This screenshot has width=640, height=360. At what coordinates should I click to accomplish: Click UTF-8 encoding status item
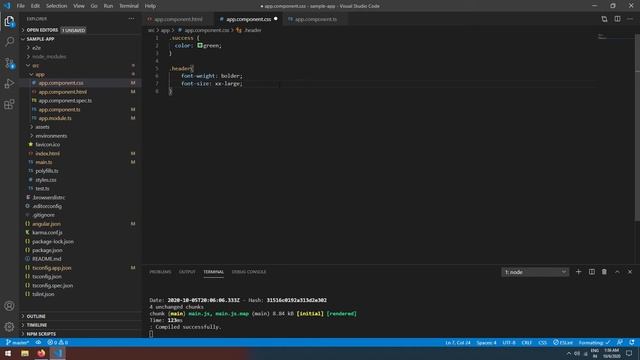(x=509, y=342)
